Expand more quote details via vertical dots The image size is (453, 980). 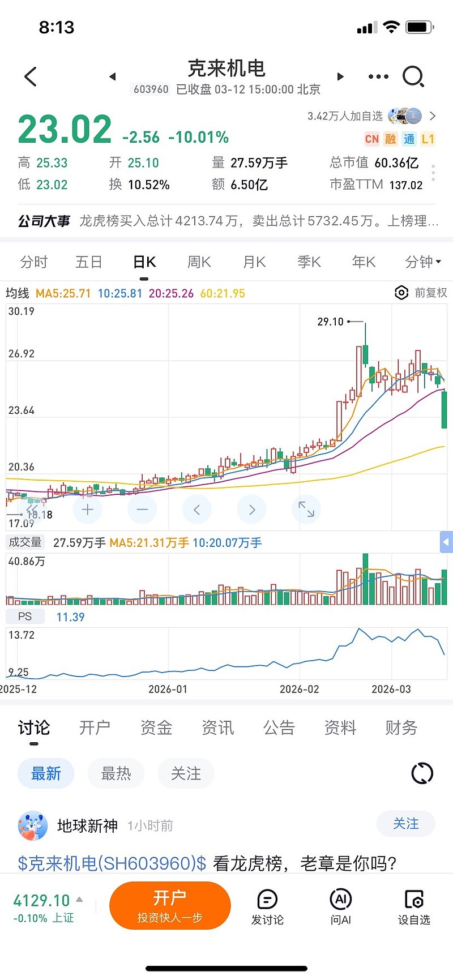click(x=433, y=173)
